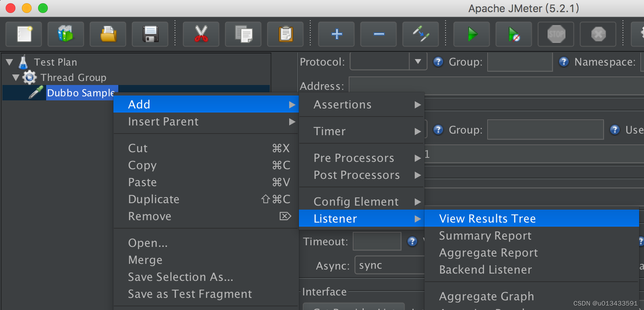Click the top Group input field
Viewport: 644px width, 310px height.
click(520, 62)
